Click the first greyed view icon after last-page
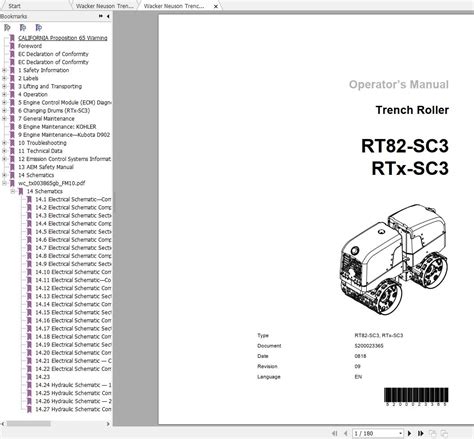Viewport: 474px width, 439px height. pos(433,433)
